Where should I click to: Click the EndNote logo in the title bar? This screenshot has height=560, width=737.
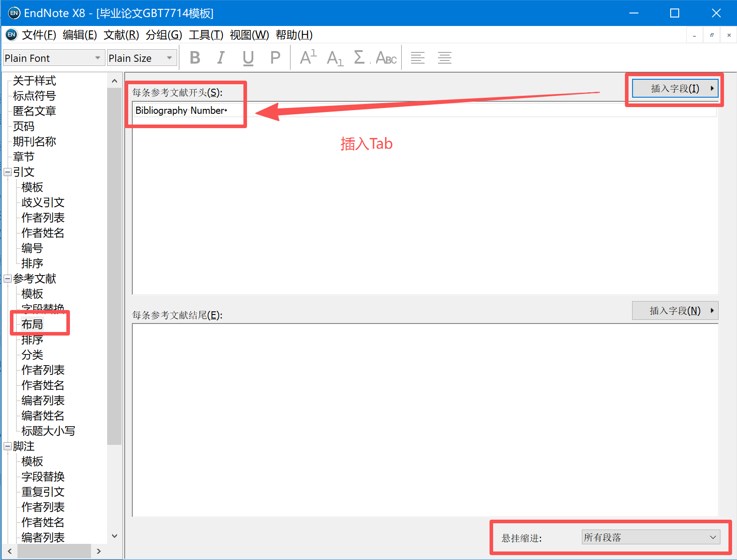pyautogui.click(x=14, y=13)
